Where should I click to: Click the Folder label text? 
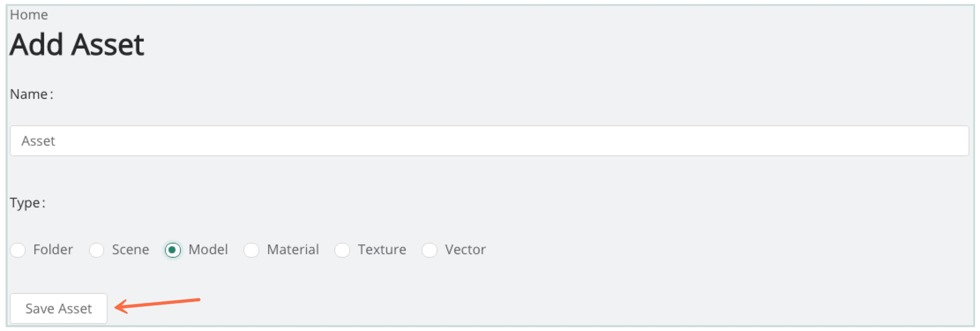[53, 250]
